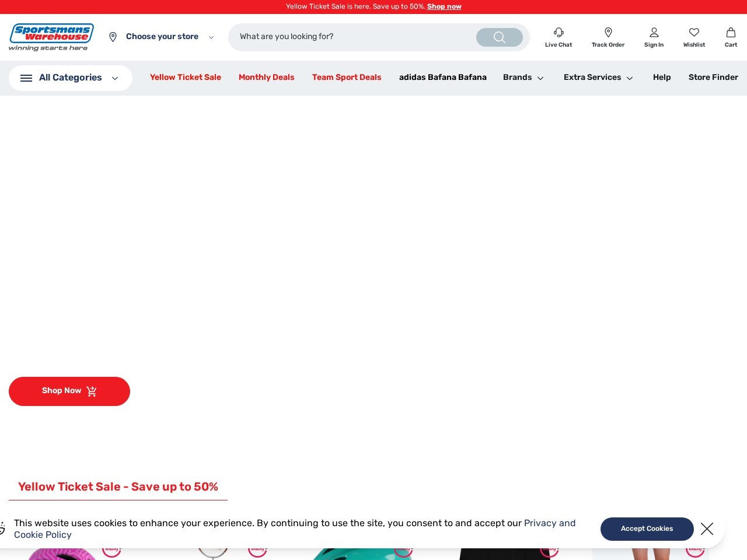This screenshot has width=747, height=560.
Task: Click the Sportsmans Warehouse logo
Action: pos(51,37)
